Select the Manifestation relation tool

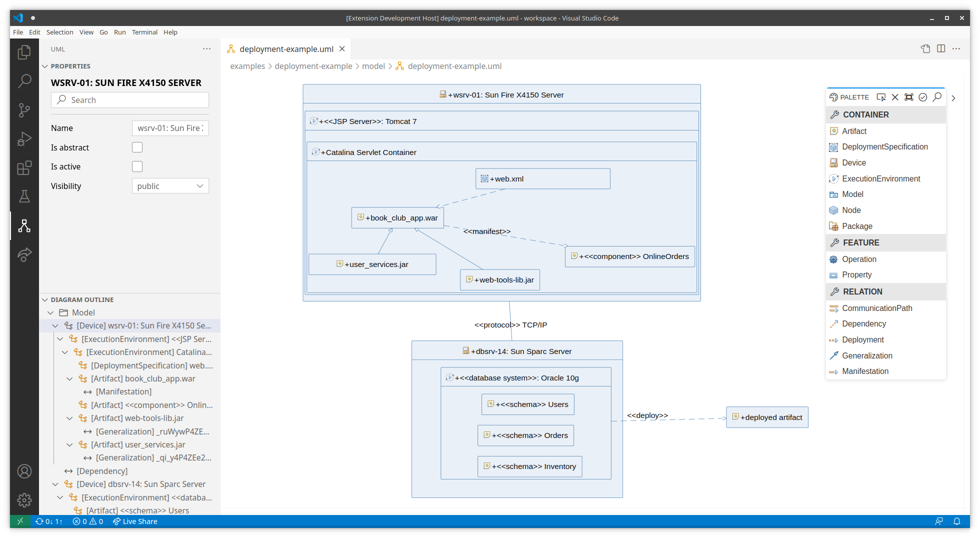pos(885,371)
